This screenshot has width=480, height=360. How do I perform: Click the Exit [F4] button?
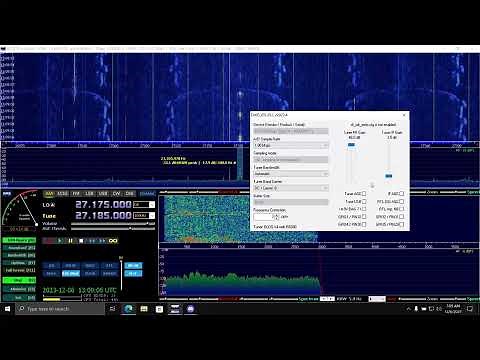pyautogui.click(x=19, y=297)
